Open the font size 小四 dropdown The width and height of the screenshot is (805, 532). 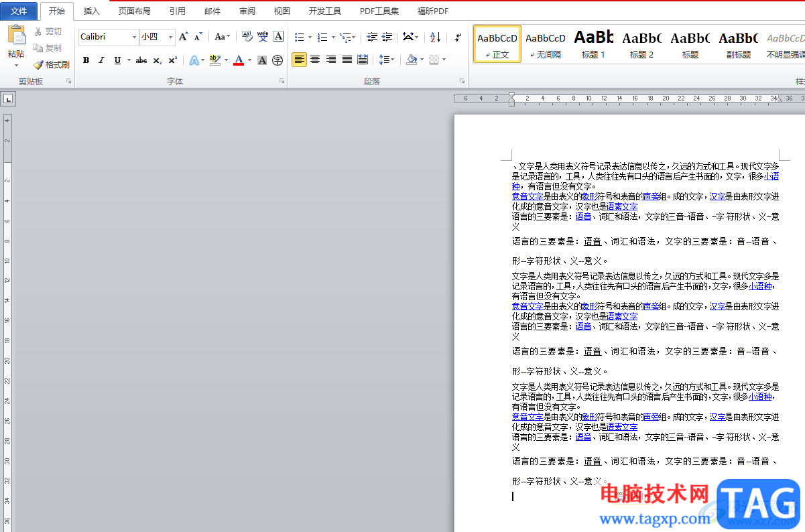(170, 37)
